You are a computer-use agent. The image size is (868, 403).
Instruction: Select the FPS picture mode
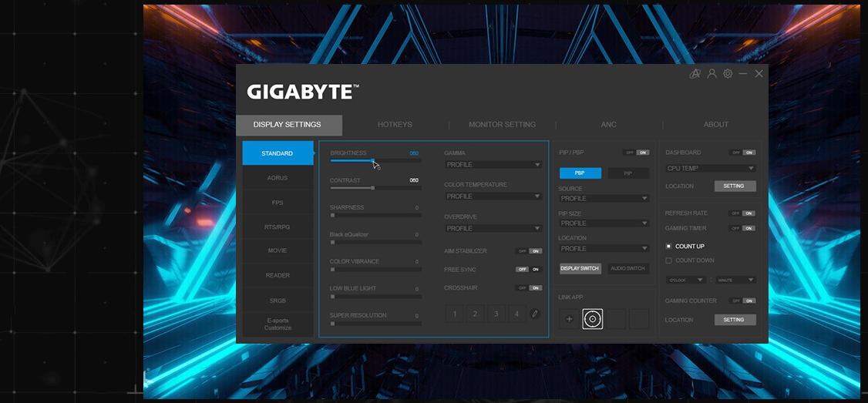[278, 203]
